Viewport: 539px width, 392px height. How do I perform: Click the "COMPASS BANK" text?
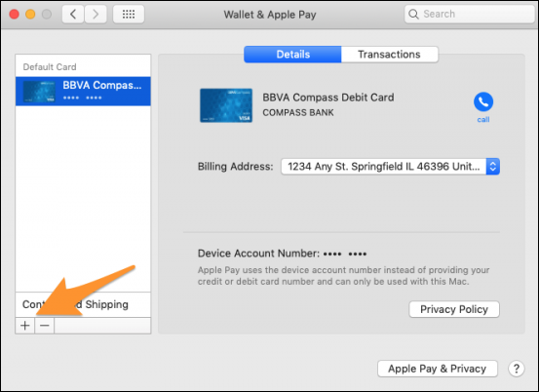pyautogui.click(x=298, y=113)
